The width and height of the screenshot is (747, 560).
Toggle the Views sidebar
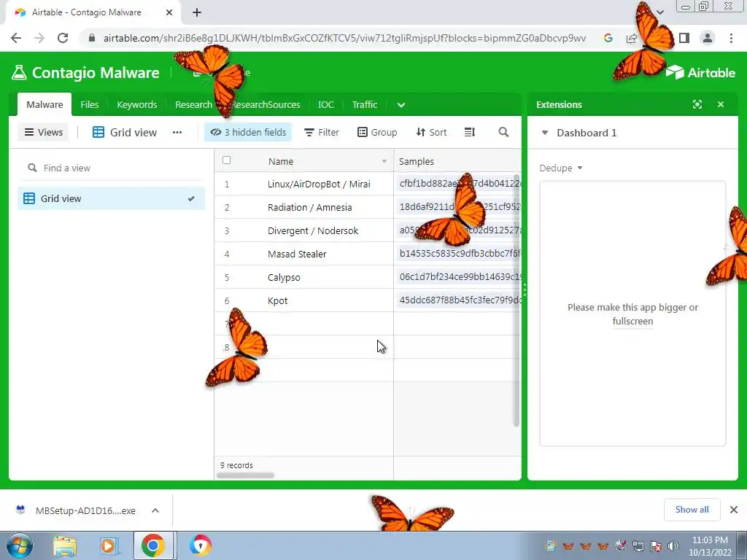pyautogui.click(x=43, y=132)
